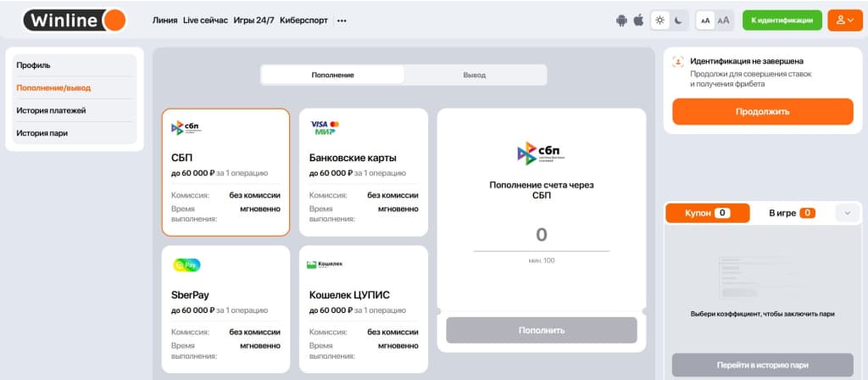Select the SberPay payment card
The image size is (868, 380).
[225, 309]
